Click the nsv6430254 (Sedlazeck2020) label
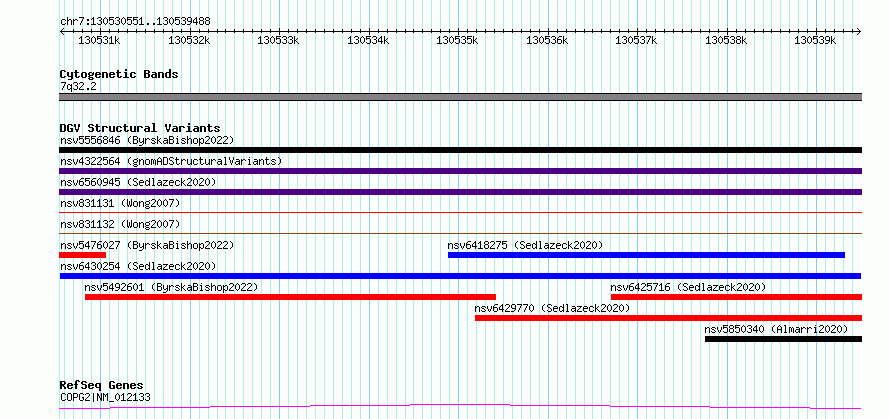The height and width of the screenshot is (419, 890). click(138, 266)
